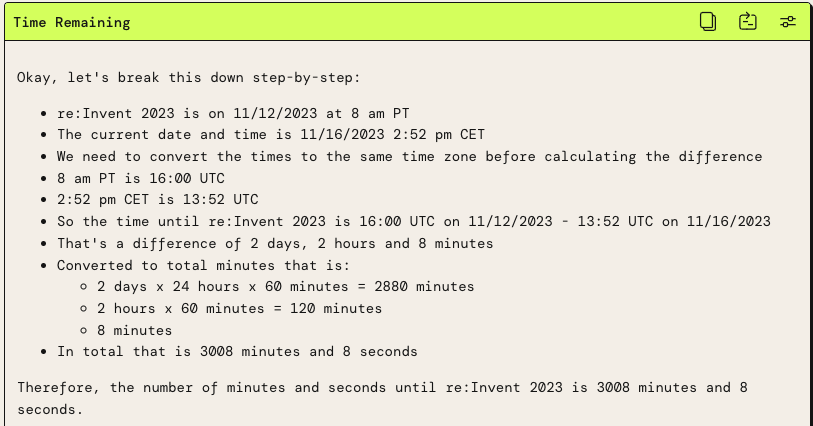This screenshot has width=813, height=426.
Task: Click the 'Time Remaining' panel title
Action: click(72, 22)
